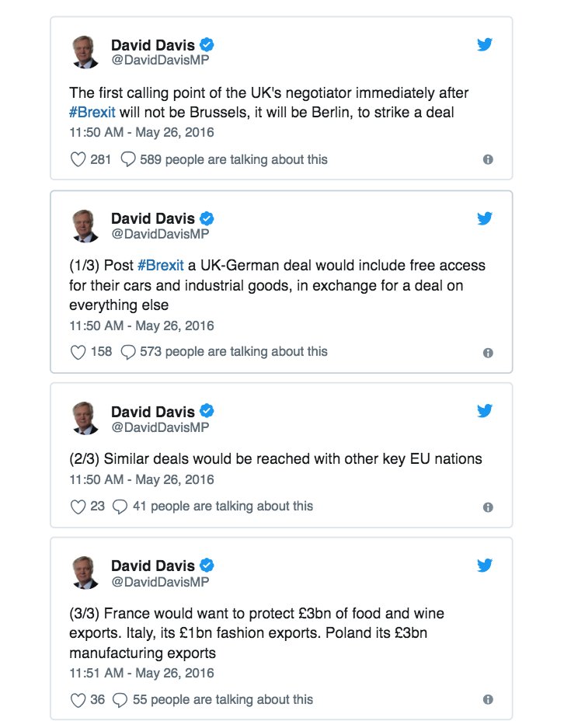The image size is (571, 728).
Task: Open the info icon on the last tweet
Action: [488, 699]
